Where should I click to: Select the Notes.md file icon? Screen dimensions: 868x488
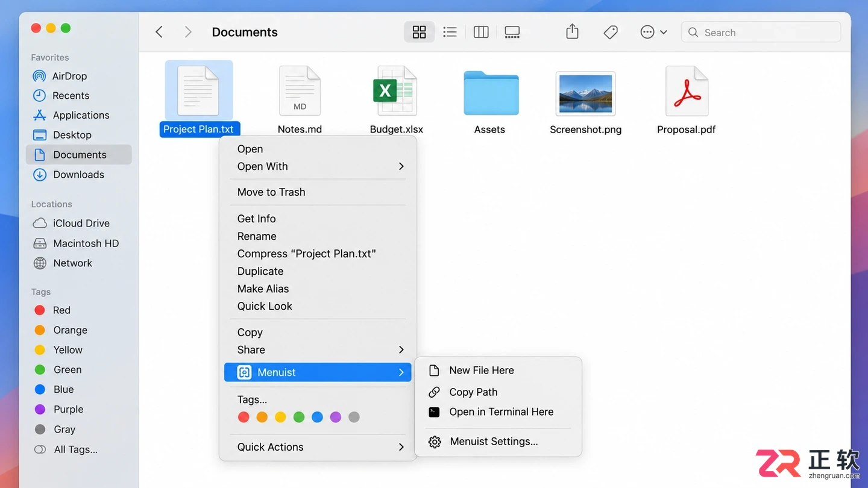tap(300, 91)
